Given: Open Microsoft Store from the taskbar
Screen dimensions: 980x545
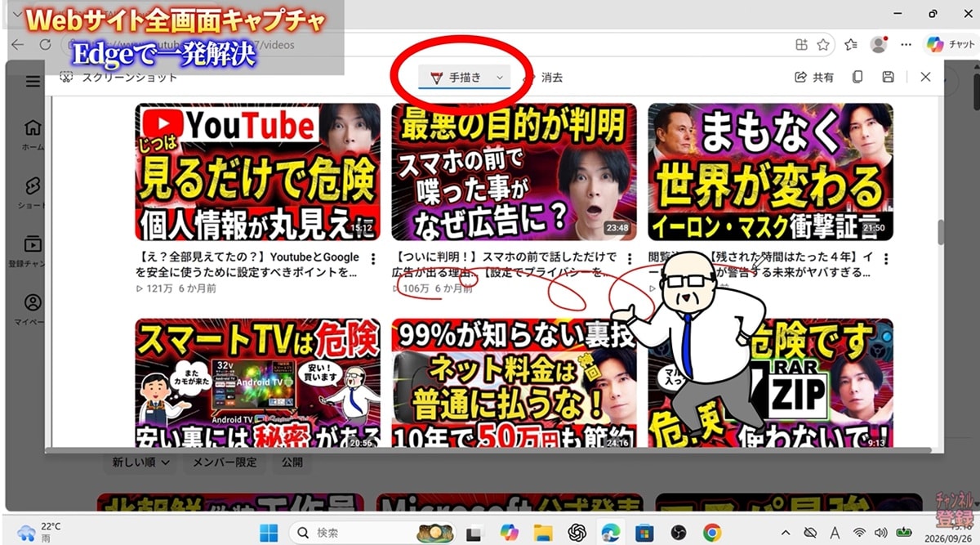Looking at the screenshot, I should 644,533.
